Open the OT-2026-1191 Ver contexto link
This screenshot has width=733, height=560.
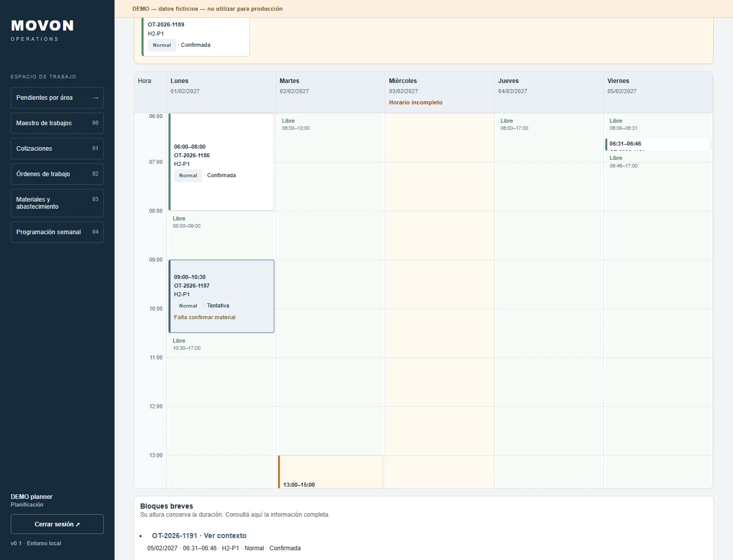[x=199, y=536]
